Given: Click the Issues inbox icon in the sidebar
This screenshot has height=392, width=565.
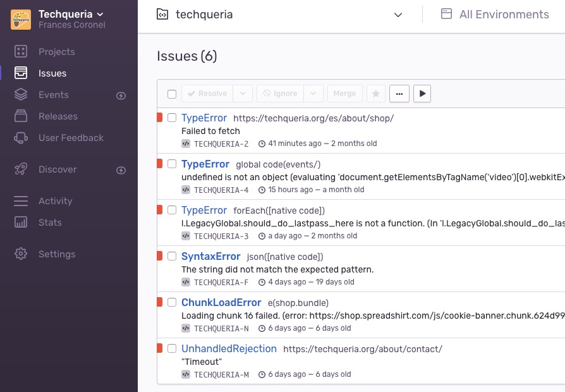Looking at the screenshot, I should pos(20,73).
